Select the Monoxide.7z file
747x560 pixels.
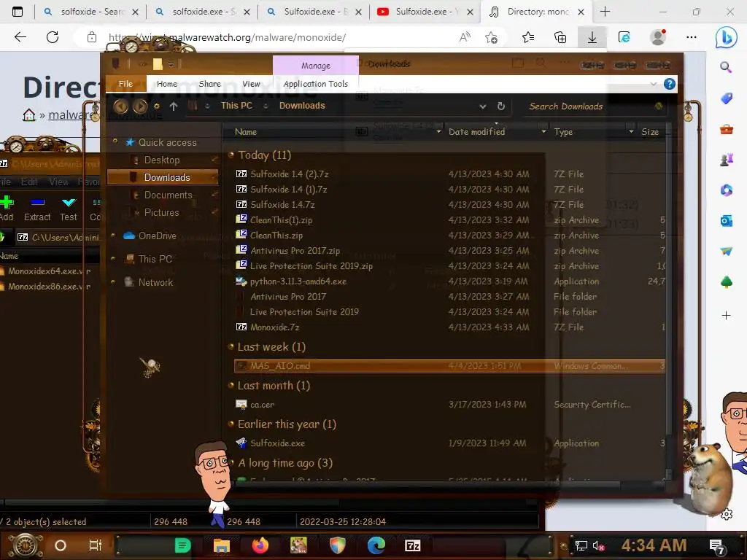[274, 327]
